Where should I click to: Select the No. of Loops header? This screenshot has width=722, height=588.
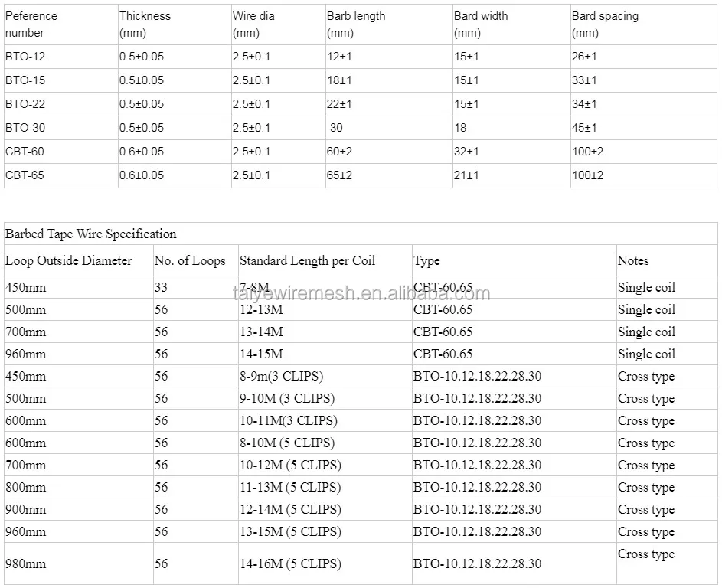(x=190, y=260)
